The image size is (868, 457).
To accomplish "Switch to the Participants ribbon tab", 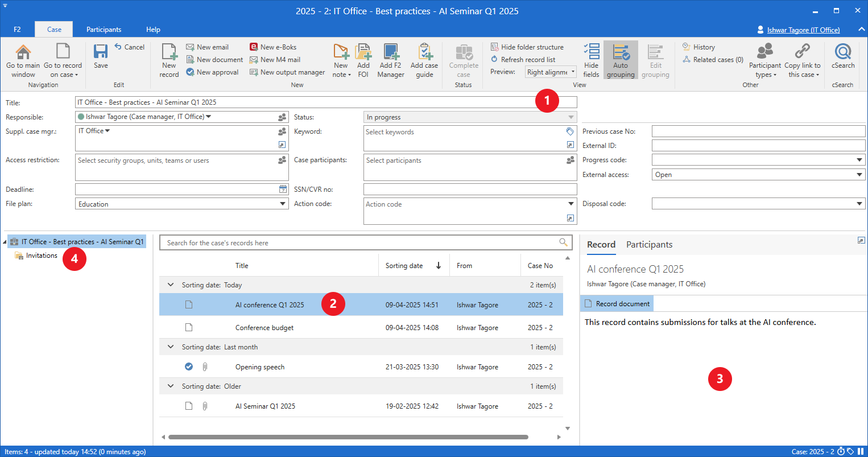I will point(104,30).
